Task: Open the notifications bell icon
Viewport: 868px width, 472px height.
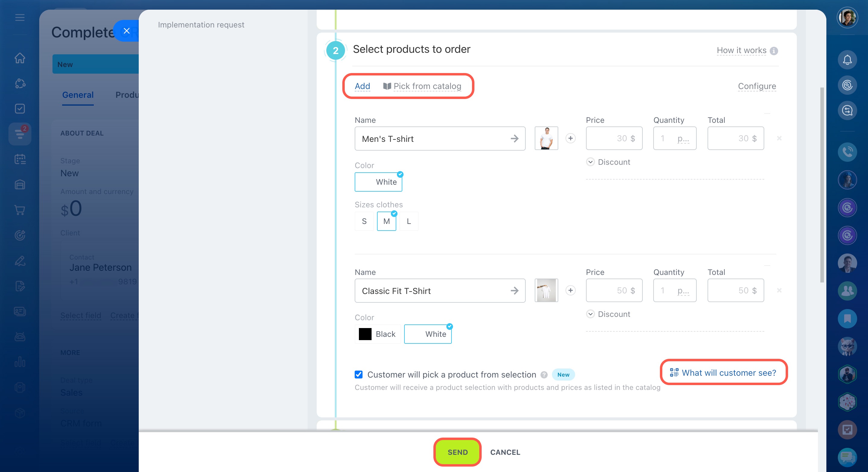Action: [847, 60]
